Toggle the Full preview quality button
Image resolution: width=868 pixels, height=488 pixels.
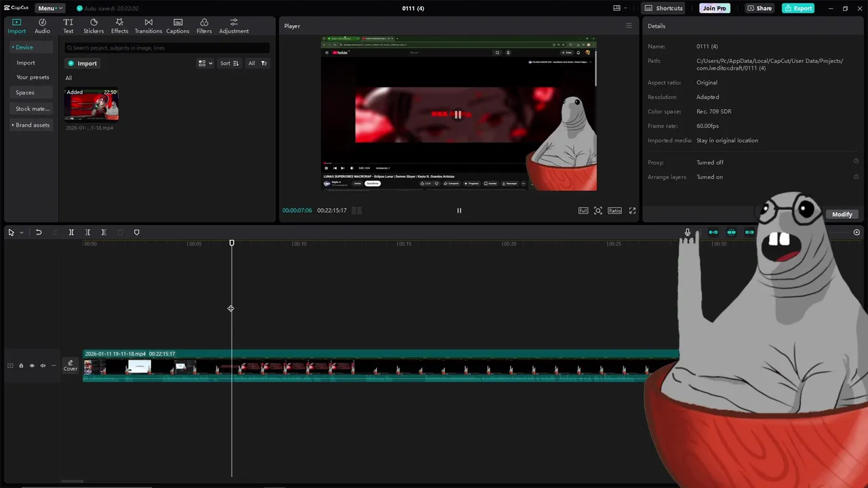tap(583, 211)
